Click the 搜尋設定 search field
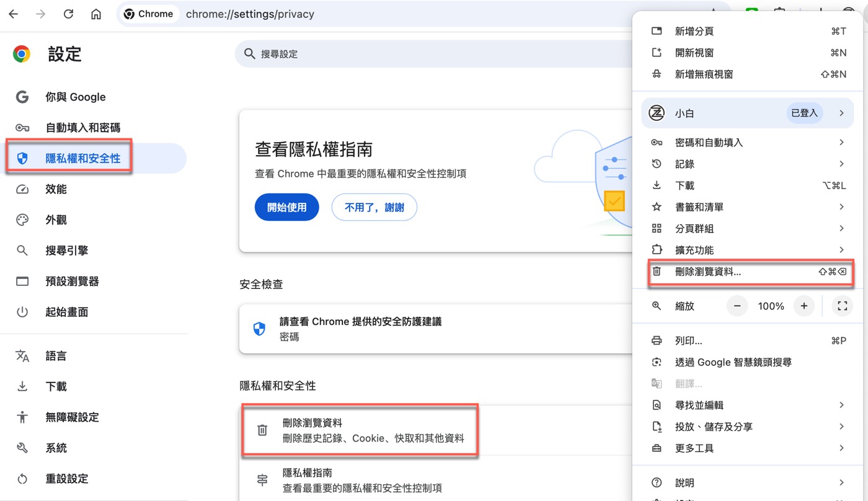 (x=434, y=54)
